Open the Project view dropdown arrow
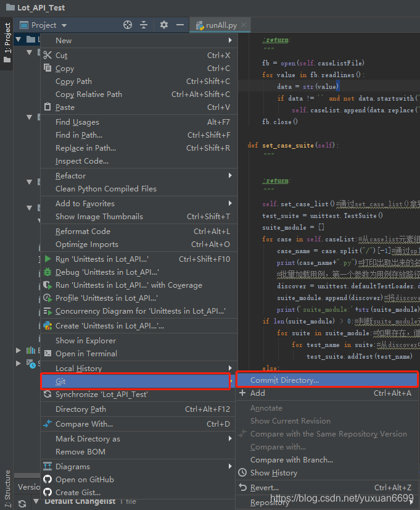This screenshot has width=420, height=510. pos(64,25)
